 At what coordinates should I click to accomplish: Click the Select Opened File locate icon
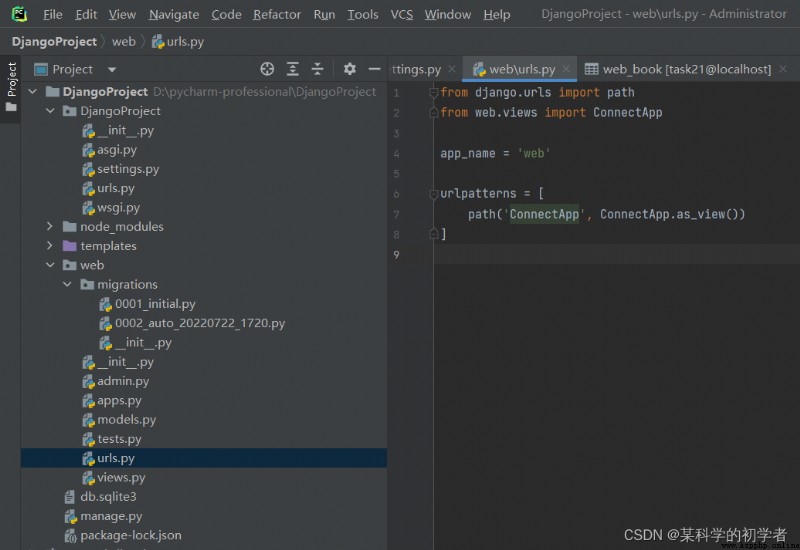(267, 69)
